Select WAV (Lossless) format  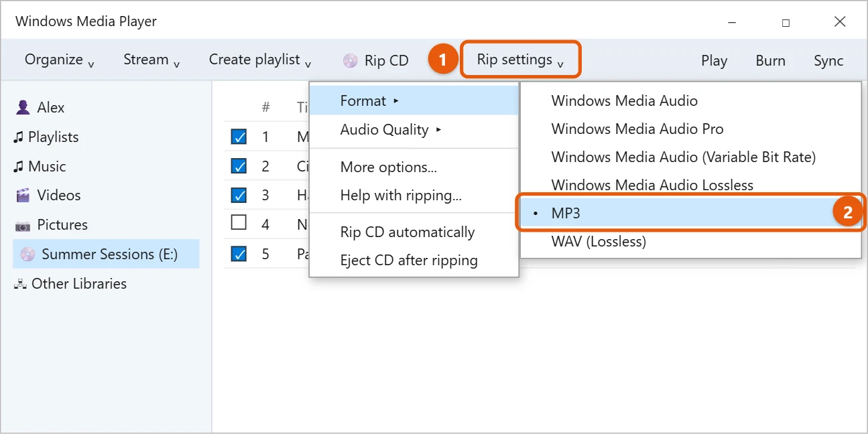click(x=690, y=241)
